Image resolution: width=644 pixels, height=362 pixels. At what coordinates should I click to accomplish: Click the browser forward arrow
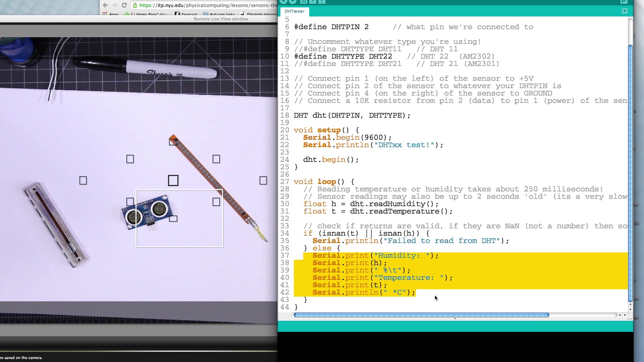click(x=115, y=5)
